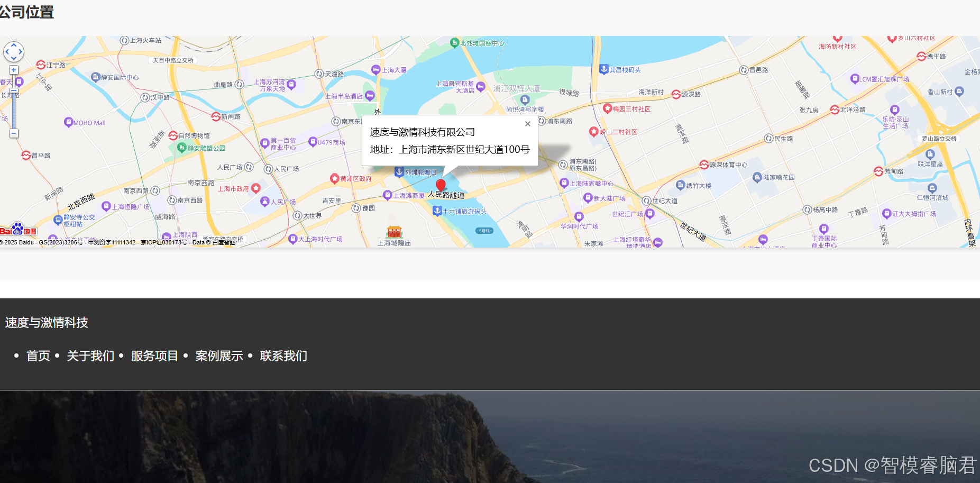Select the 证大大拇指广场 shopping icon

point(886,214)
